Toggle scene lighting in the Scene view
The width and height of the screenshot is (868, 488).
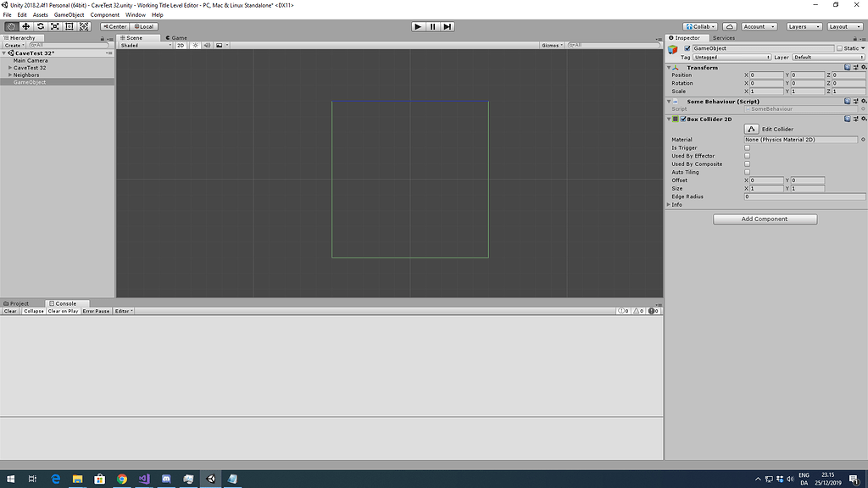(x=196, y=45)
